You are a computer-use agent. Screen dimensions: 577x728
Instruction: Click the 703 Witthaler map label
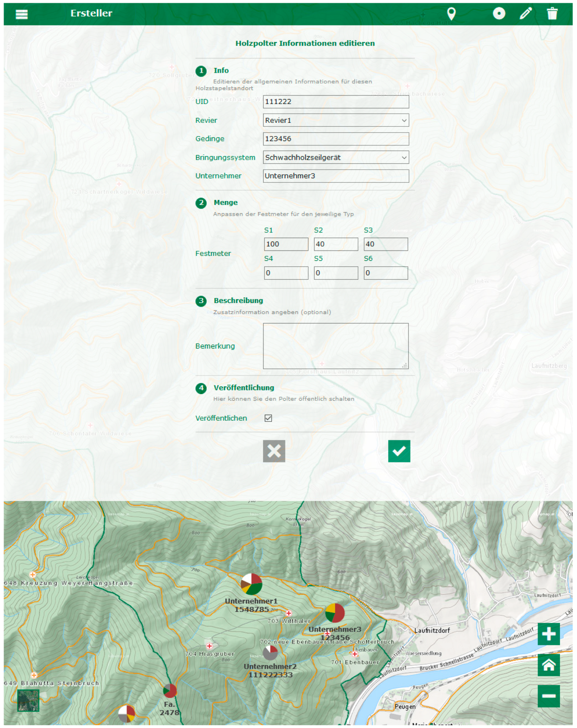pos(288,621)
